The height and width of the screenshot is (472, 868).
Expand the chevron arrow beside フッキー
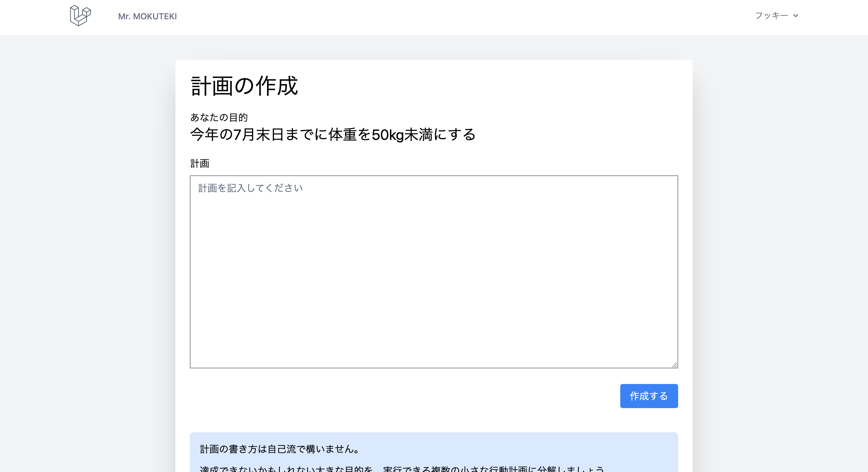(x=796, y=15)
